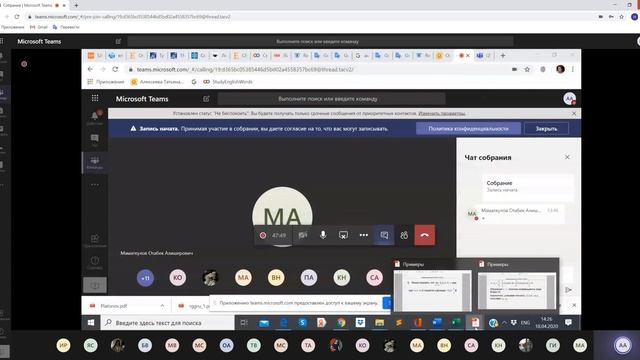Image resolution: width=640 pixels, height=360 pixels.
Task: Click highlighted АА avatar at strip end
Action: pyautogui.click(x=622, y=345)
